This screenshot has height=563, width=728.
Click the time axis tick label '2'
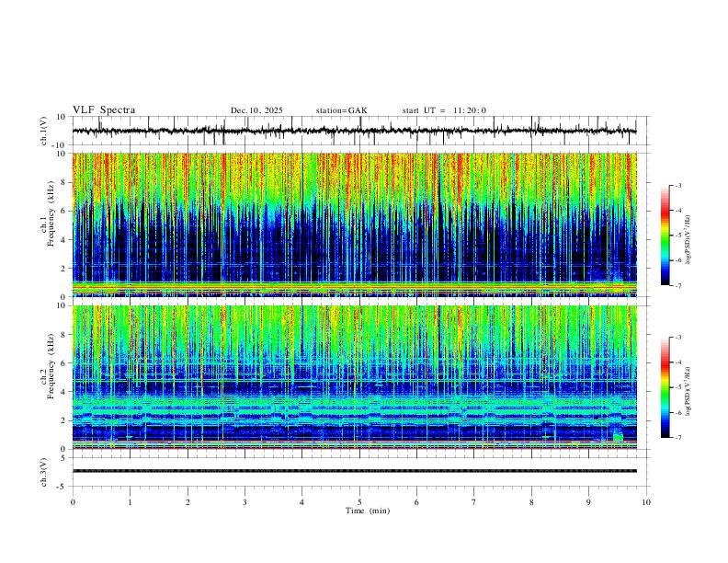(188, 502)
